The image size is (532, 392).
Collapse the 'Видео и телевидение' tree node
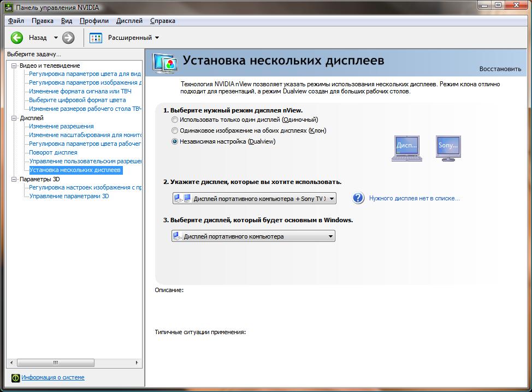14,66
